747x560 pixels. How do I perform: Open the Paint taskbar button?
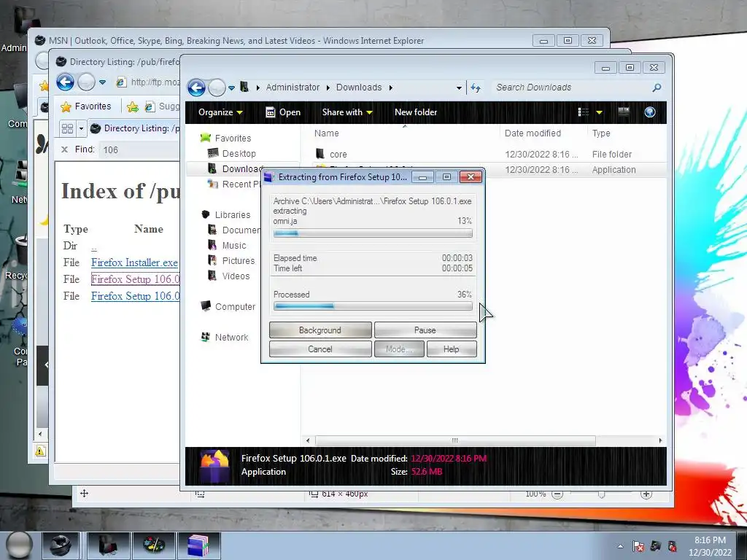[x=153, y=545]
